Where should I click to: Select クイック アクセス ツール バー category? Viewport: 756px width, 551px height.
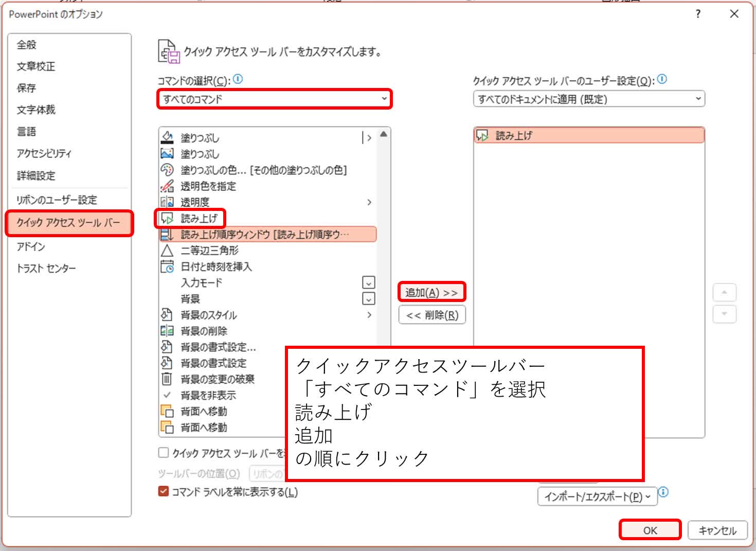[69, 223]
